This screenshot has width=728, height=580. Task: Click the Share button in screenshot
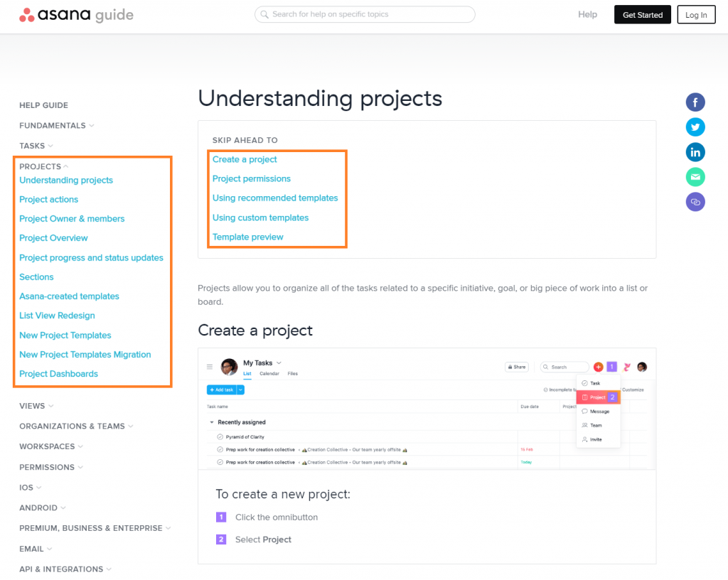tap(516, 367)
